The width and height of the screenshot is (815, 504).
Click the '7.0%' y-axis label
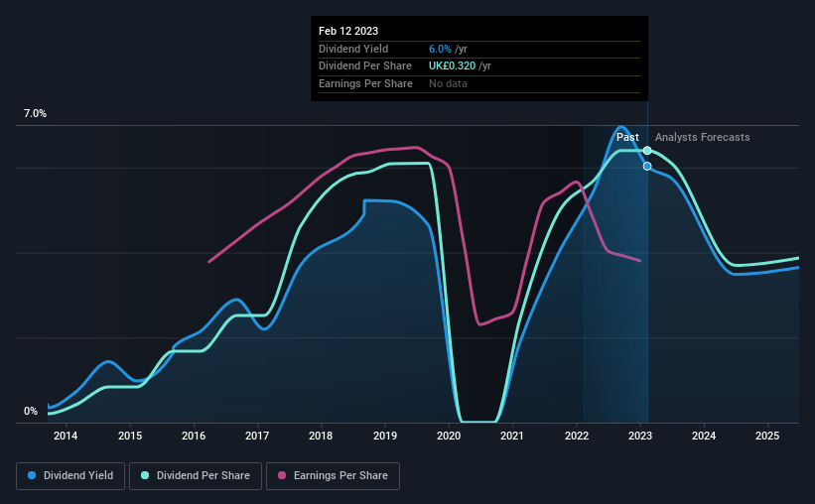pyautogui.click(x=35, y=113)
